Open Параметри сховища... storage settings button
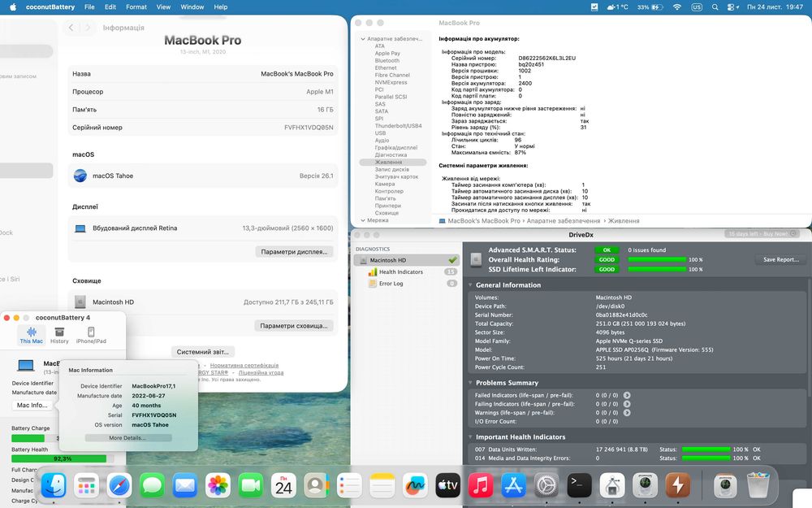Viewport: 812px width, 508px height. tap(294, 326)
